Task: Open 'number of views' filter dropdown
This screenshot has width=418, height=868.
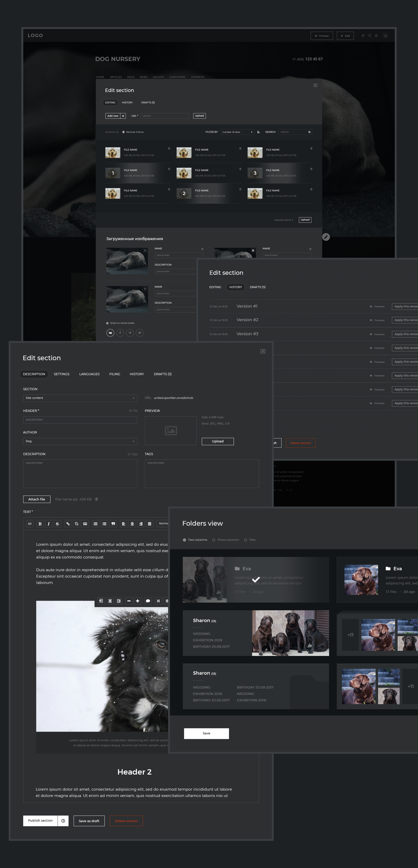Action: (237, 132)
